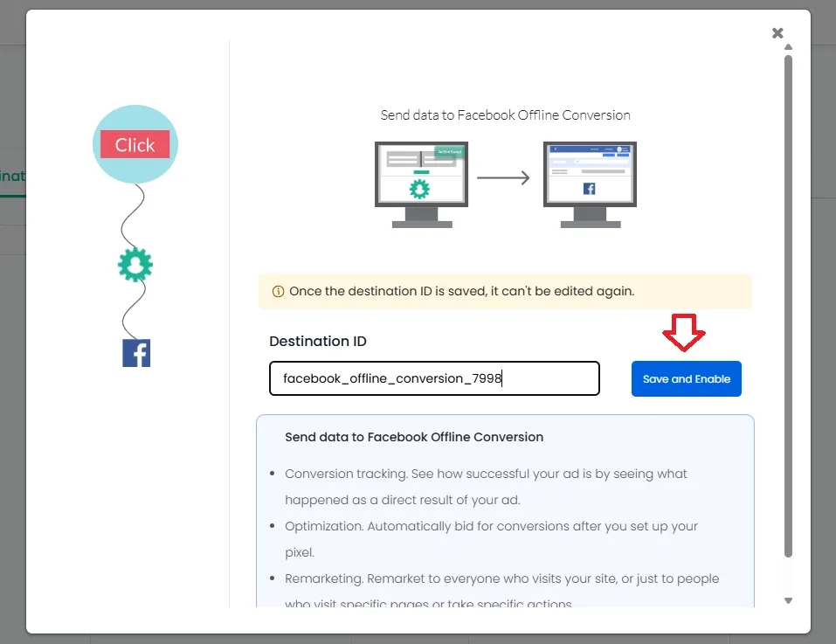Click the Save and Enable button
Viewport: 836px width, 644px height.
click(686, 379)
